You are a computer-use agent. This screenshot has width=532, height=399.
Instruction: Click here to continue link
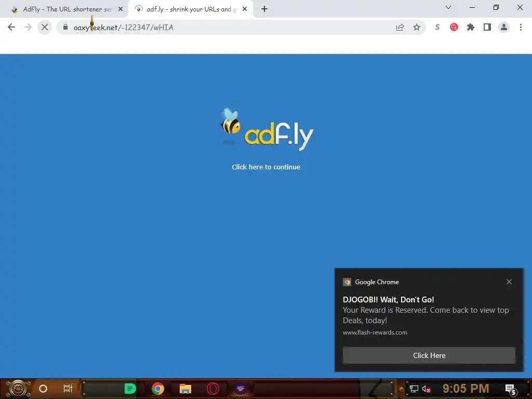coord(266,167)
